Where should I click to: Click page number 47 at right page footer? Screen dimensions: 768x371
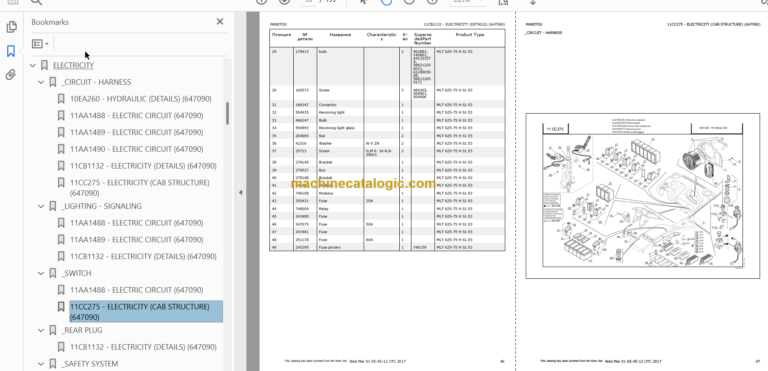(757, 362)
